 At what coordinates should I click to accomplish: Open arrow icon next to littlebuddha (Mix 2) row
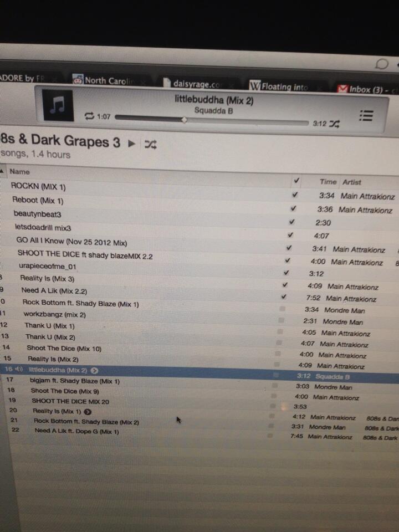click(95, 371)
